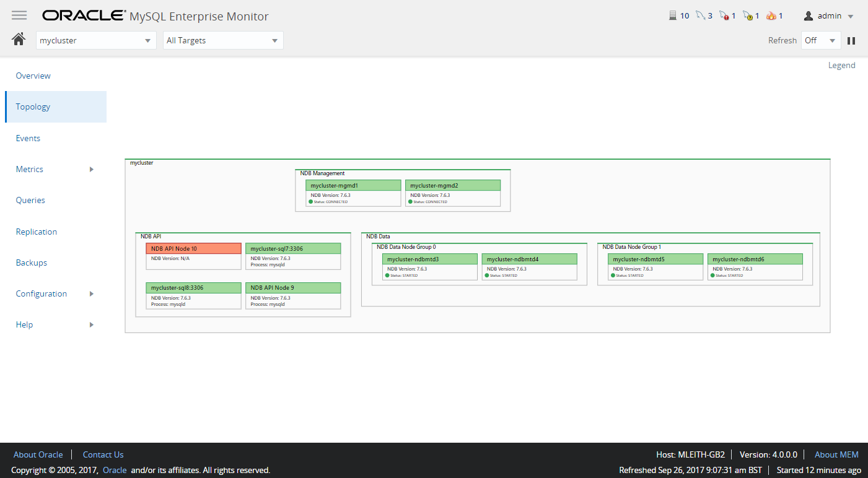868x478 pixels.
Task: Click the Host: MLEITH-GB2 footer text
Action: [x=690, y=454]
